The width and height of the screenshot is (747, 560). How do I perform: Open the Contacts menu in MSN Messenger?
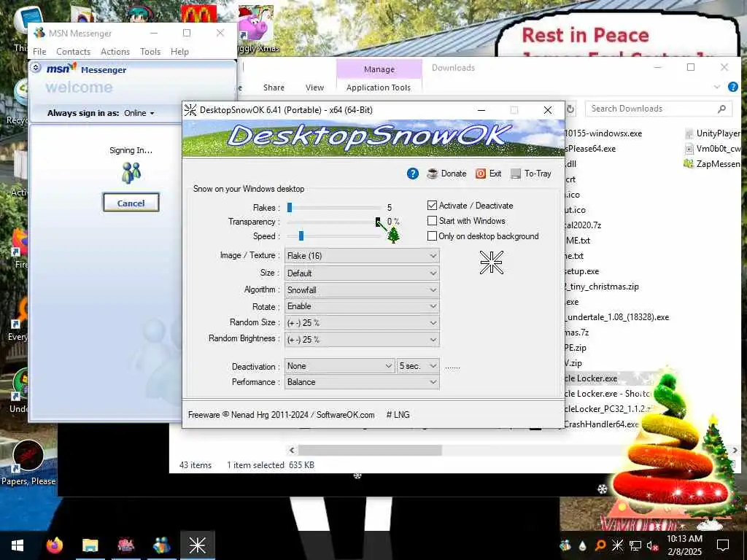tap(74, 52)
